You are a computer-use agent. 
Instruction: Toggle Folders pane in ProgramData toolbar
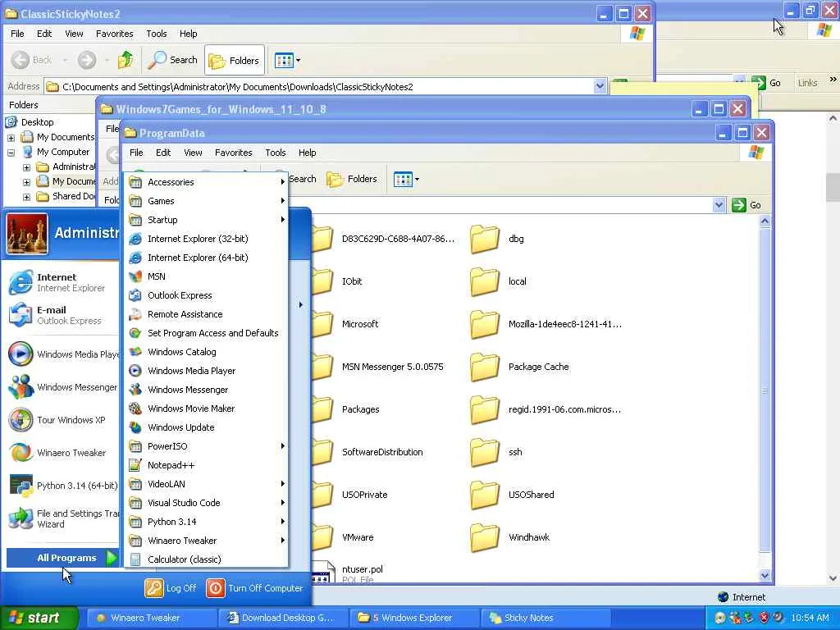(353, 180)
